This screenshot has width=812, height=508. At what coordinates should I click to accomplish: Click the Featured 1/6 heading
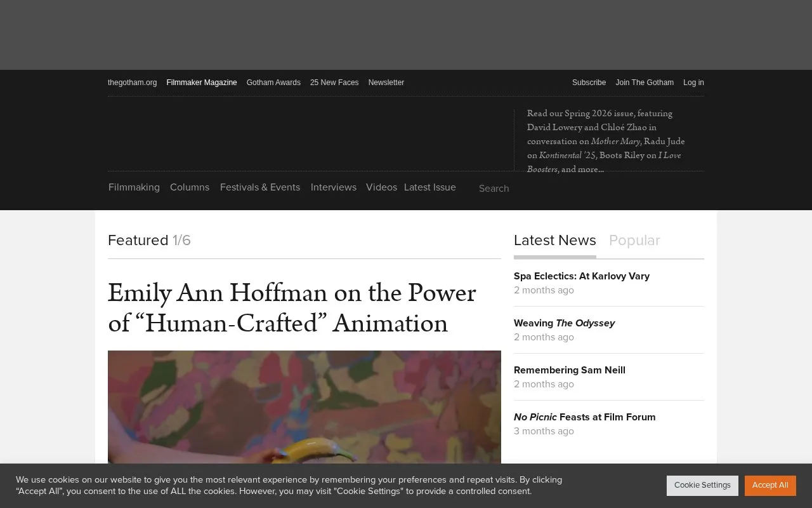click(x=149, y=241)
